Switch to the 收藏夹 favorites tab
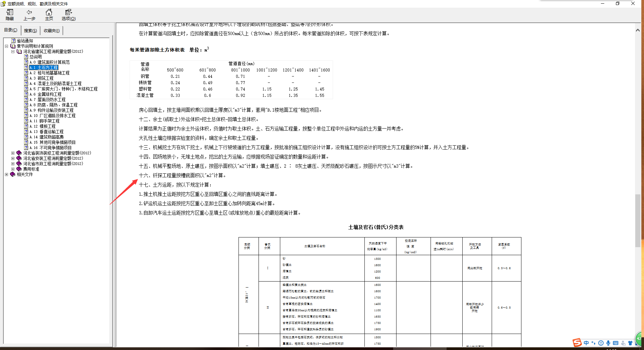 (52, 31)
